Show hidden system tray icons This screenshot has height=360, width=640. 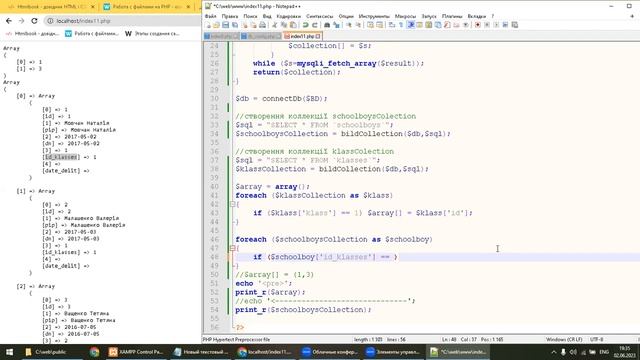[554, 352]
